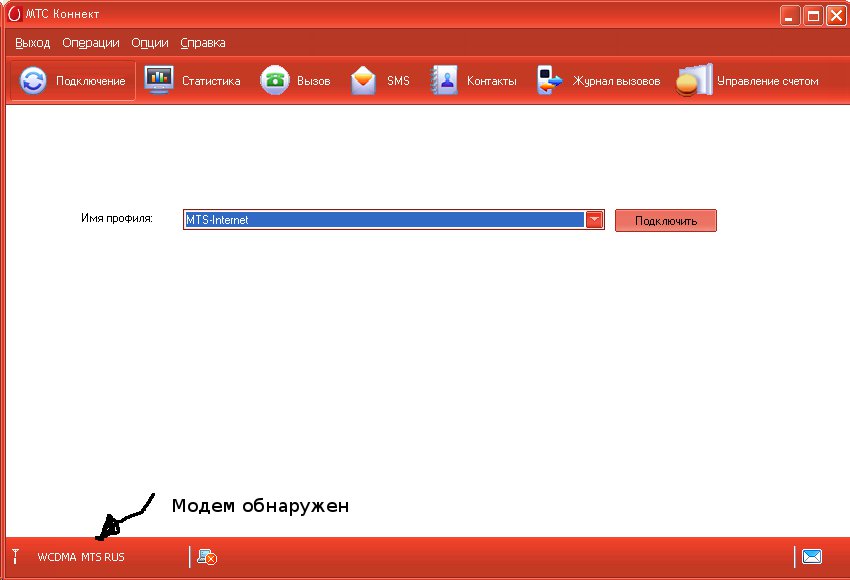Open the Опции menu
Image resolution: width=850 pixels, height=580 pixels.
pyautogui.click(x=149, y=43)
